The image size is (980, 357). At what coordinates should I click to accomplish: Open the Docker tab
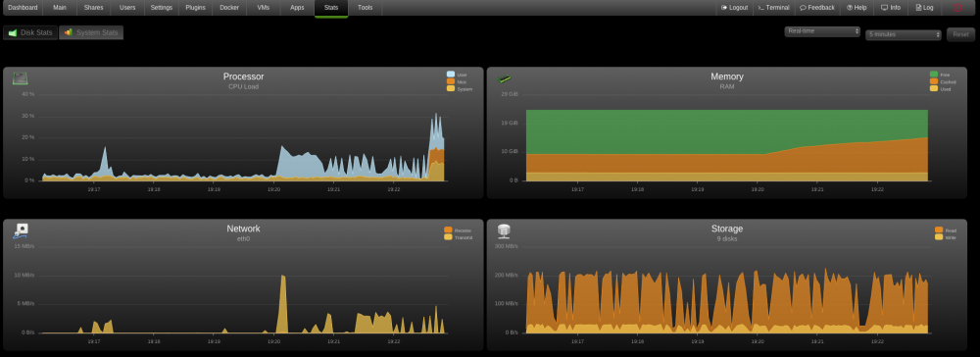coord(229,8)
